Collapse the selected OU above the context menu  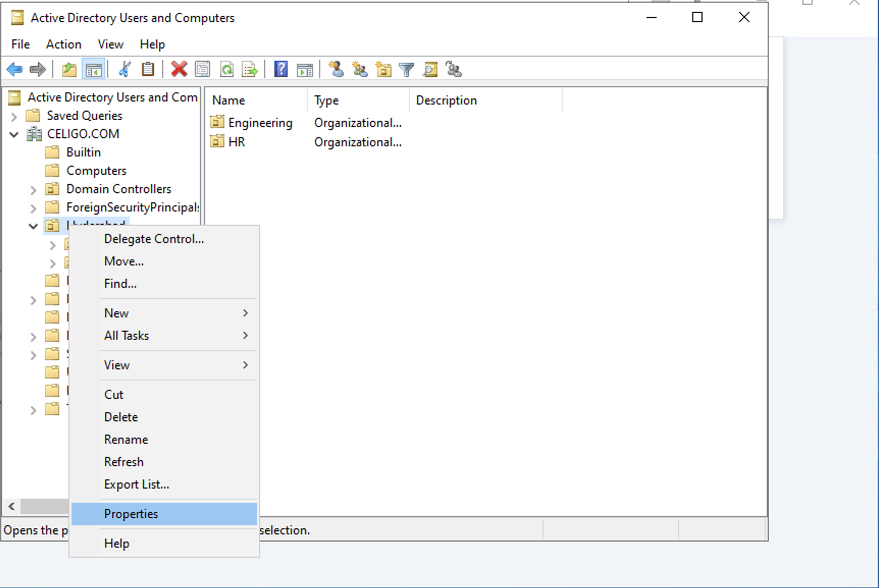pyautogui.click(x=33, y=226)
